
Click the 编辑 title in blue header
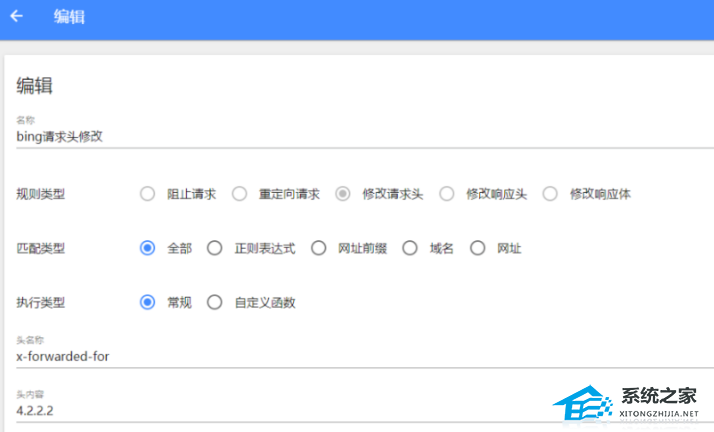(x=69, y=17)
